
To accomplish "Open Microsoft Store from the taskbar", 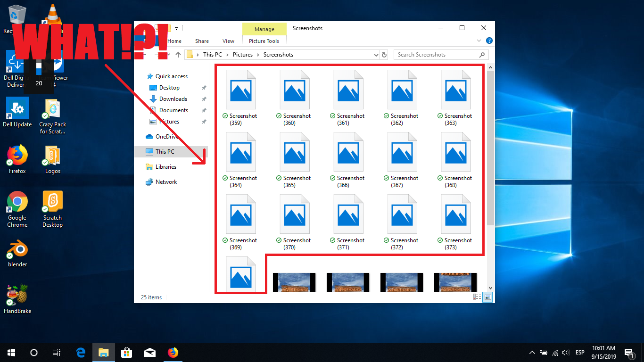I will (126, 352).
